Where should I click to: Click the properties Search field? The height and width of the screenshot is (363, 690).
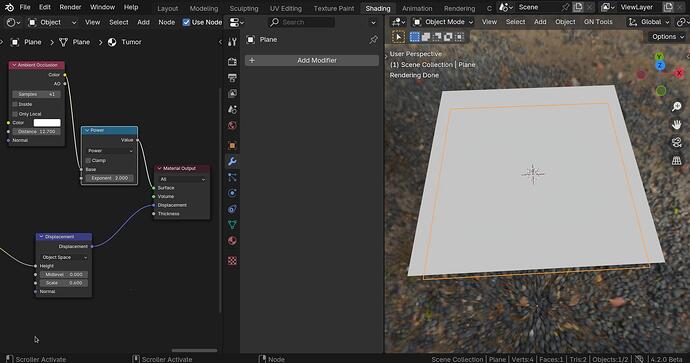pyautogui.click(x=301, y=22)
